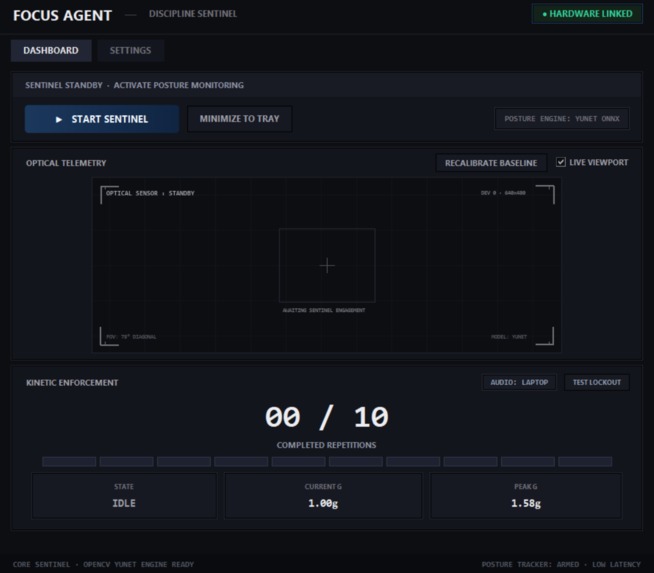Click the last repetition progress segment

click(x=585, y=462)
